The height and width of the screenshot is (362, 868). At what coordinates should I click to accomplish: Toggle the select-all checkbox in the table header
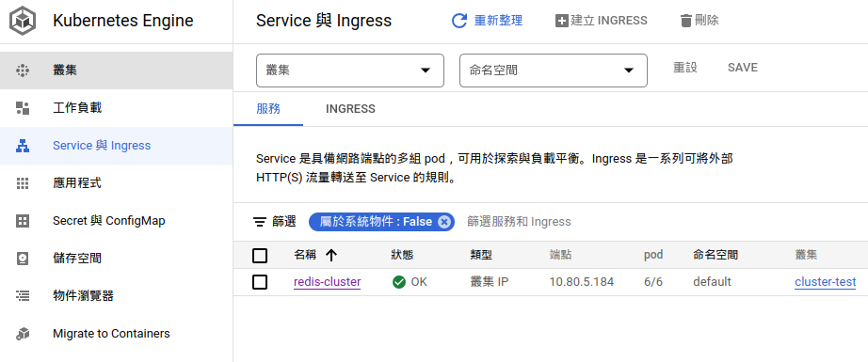coord(260,256)
